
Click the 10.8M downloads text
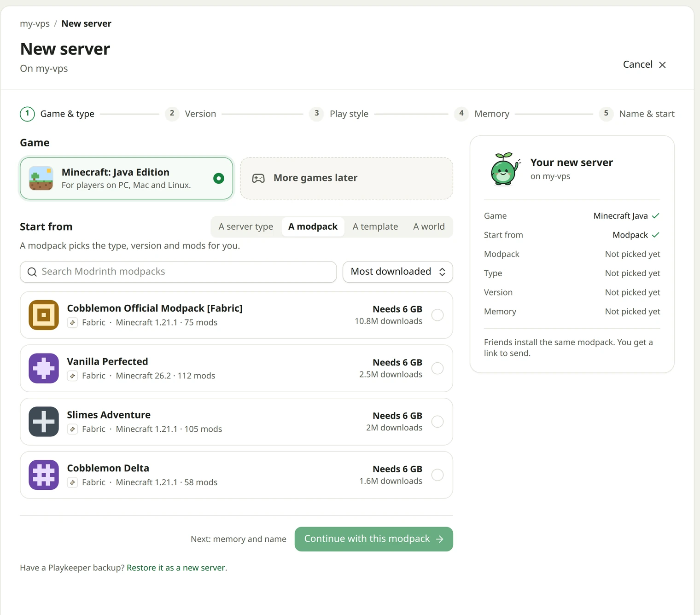click(389, 321)
